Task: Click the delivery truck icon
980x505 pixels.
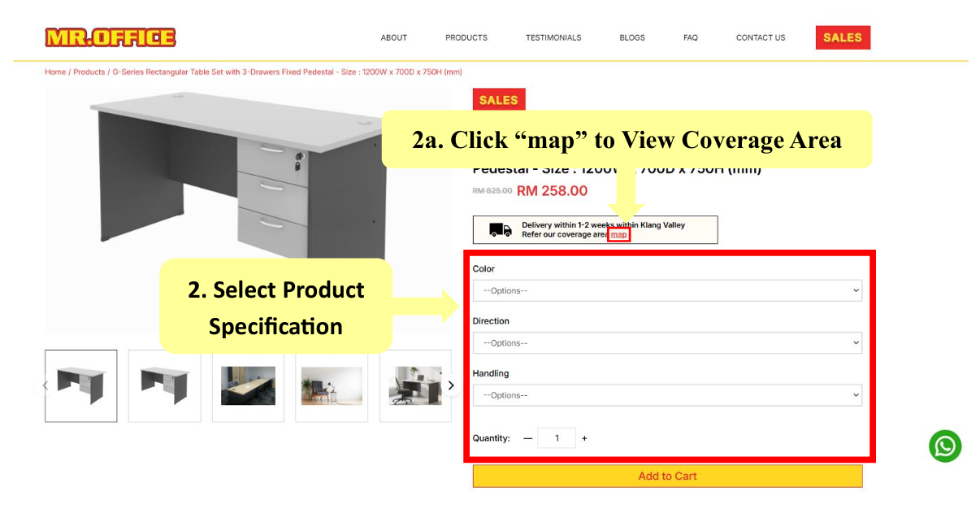Action: click(501, 230)
